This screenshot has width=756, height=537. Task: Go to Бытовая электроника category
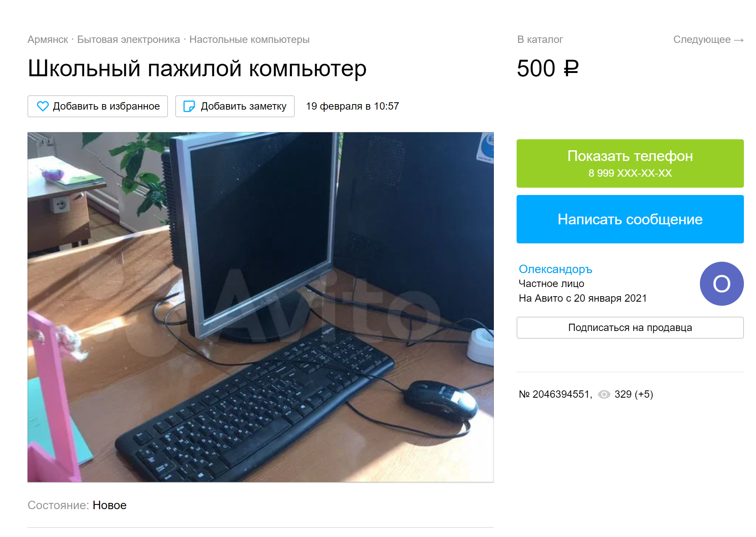(129, 40)
